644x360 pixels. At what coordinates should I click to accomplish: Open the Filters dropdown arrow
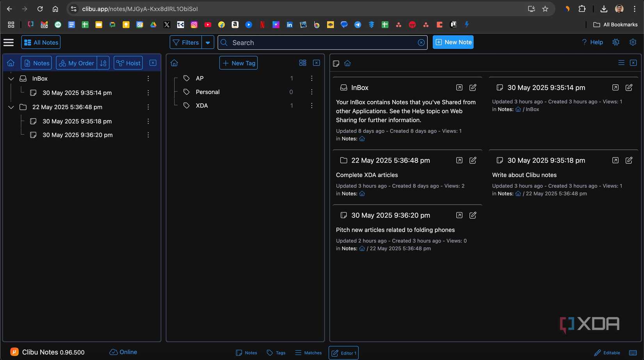click(208, 43)
